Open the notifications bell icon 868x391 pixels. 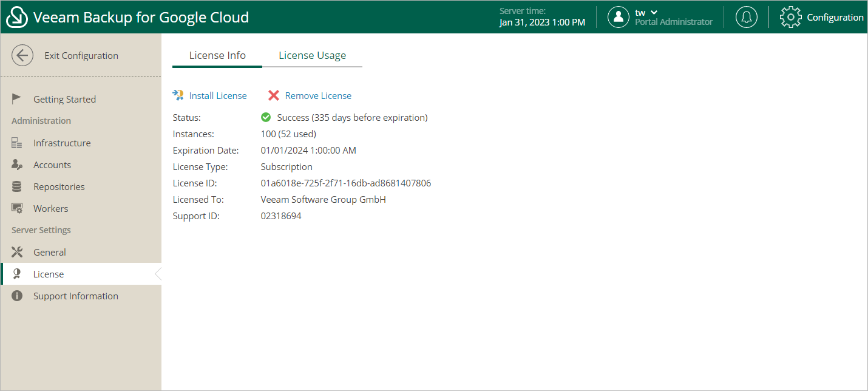tap(746, 17)
